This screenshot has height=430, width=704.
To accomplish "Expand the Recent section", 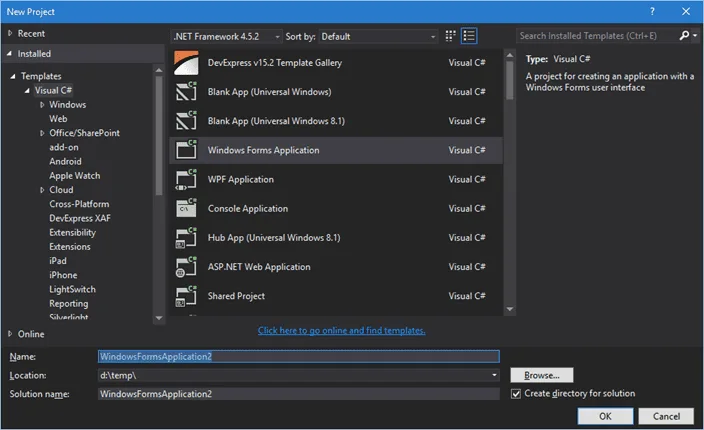I will click(10, 33).
